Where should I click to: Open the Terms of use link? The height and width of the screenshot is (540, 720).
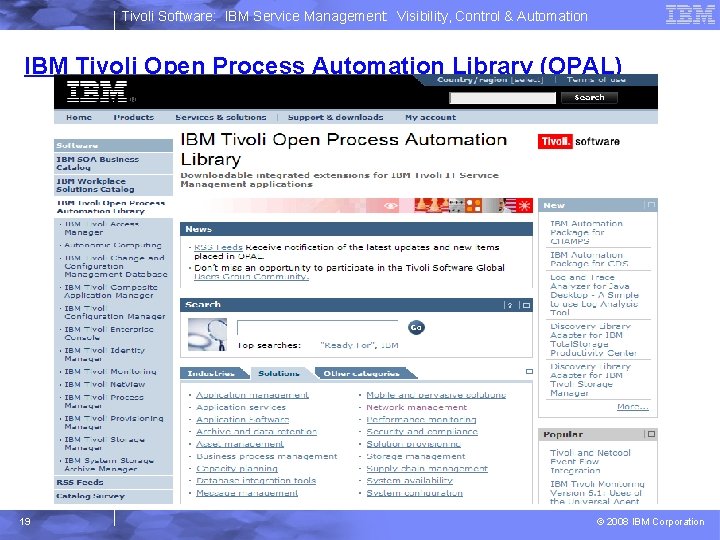point(596,80)
